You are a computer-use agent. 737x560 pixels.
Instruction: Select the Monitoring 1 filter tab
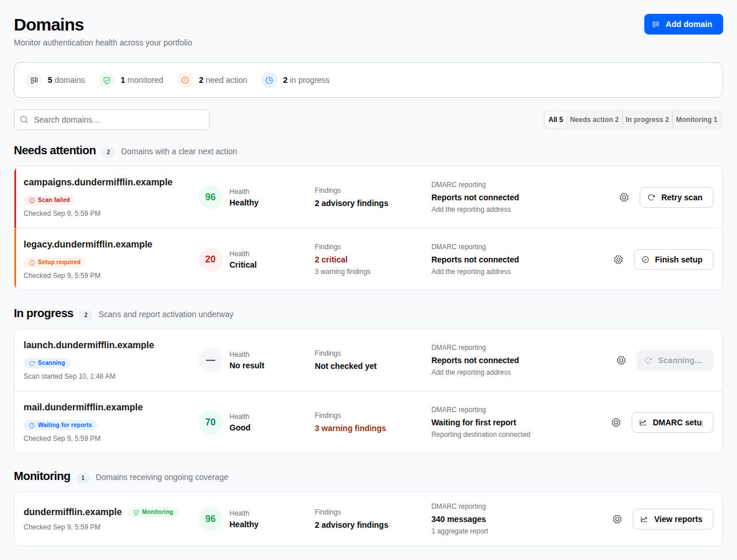697,120
